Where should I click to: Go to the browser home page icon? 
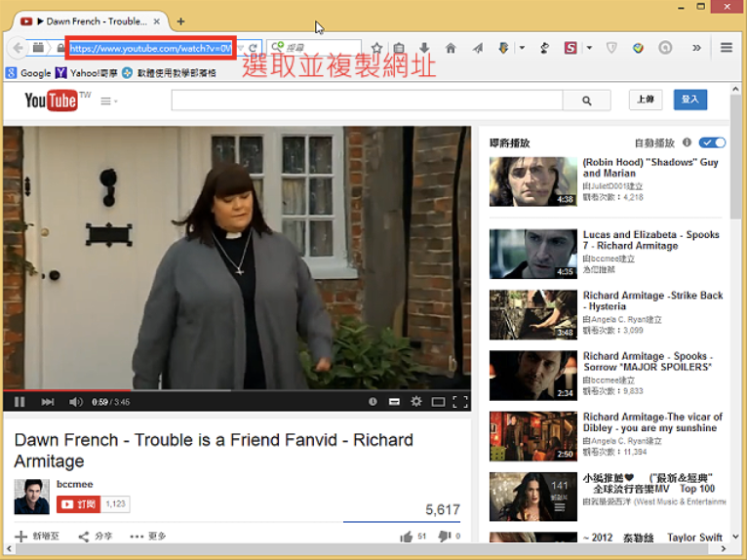[451, 48]
